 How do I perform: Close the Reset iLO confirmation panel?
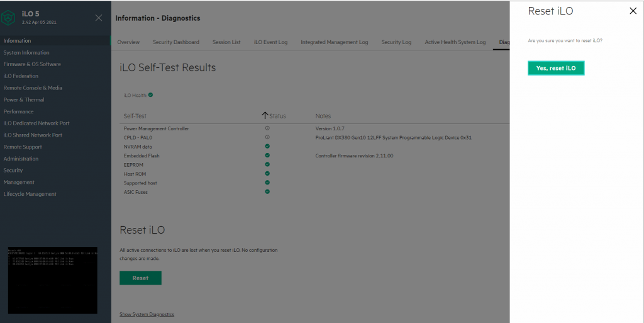pyautogui.click(x=633, y=11)
